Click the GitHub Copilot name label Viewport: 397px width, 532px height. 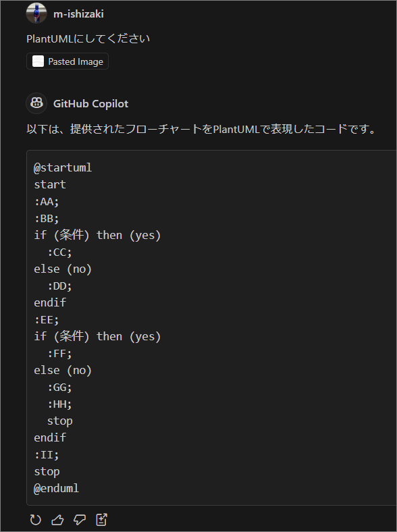pos(90,103)
